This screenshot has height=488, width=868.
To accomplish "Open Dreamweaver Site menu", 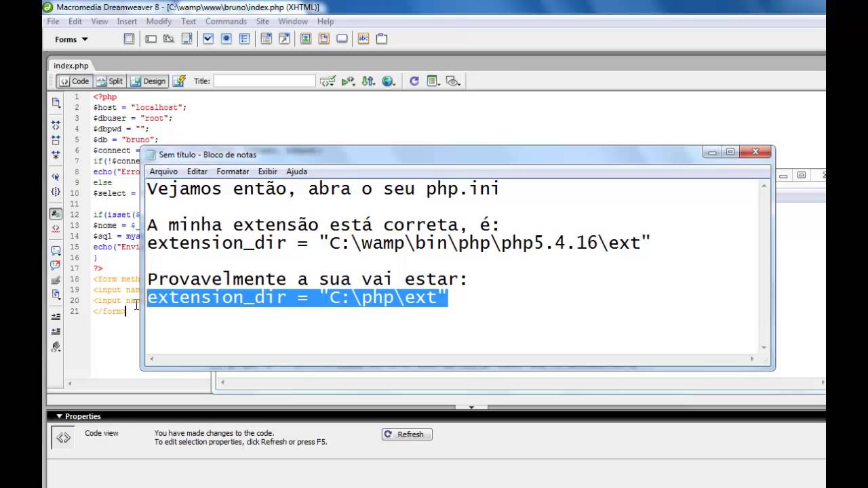I will click(262, 22).
